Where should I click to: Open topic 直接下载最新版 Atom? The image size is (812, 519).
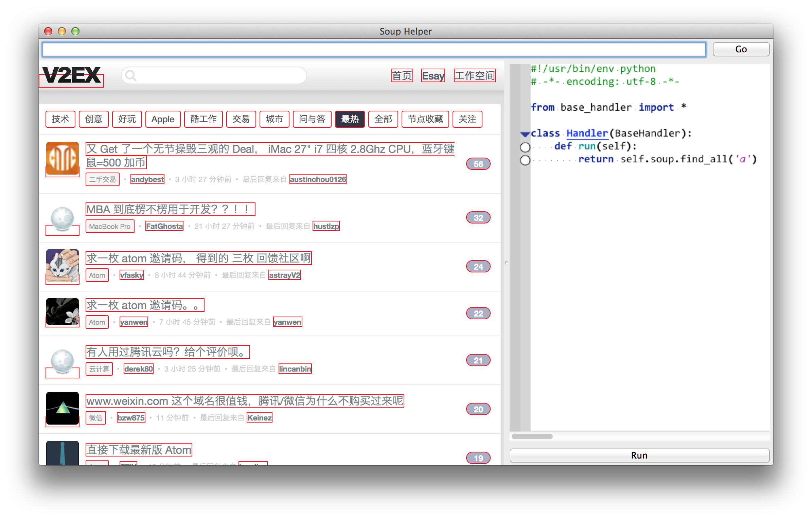point(139,450)
